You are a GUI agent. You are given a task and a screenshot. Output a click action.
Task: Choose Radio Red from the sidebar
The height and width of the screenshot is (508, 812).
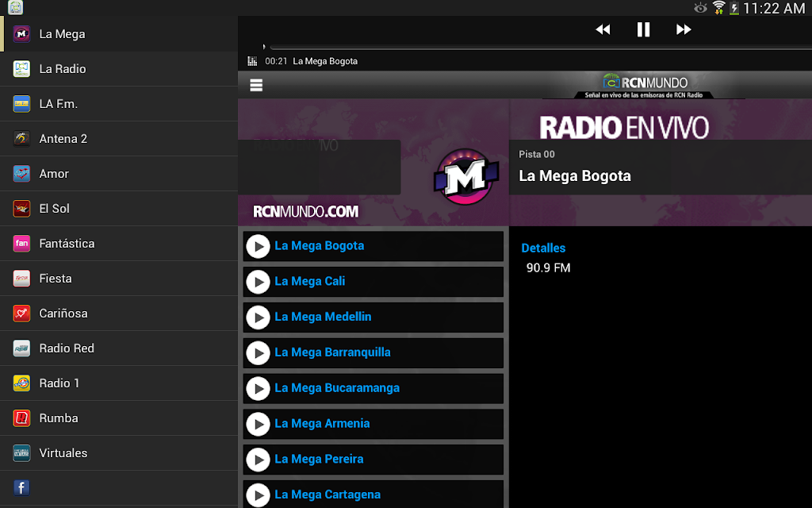(119, 348)
